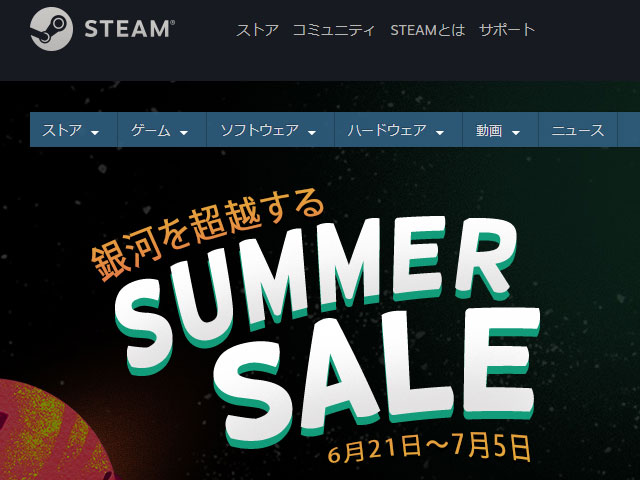Screen dimensions: 640x480
Task: Select the ハードウェア tab label
Action: pyautogui.click(x=387, y=130)
